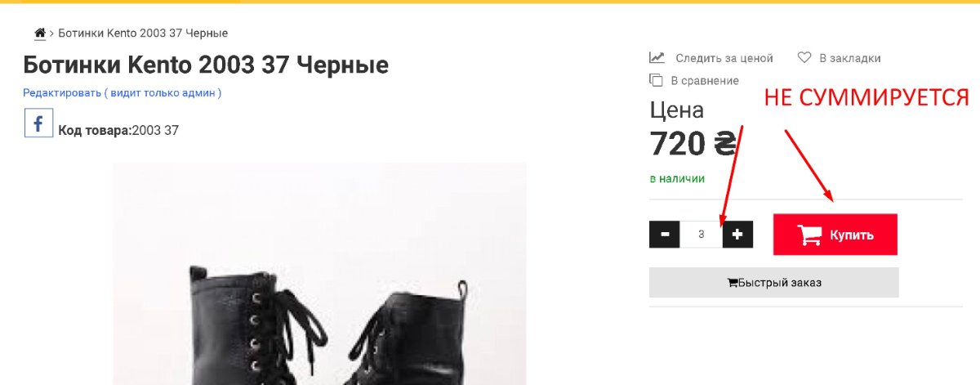Click the cart icon inside Купить

[810, 235]
